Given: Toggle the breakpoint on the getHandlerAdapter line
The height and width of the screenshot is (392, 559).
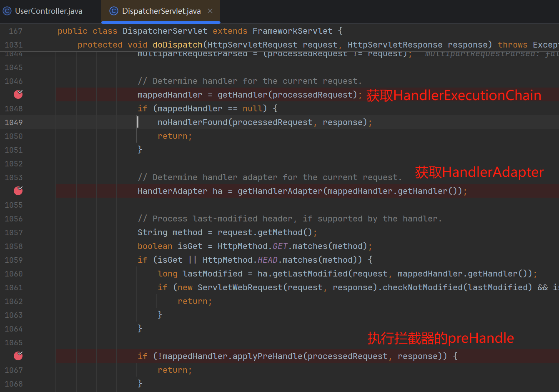Looking at the screenshot, I should click(x=18, y=191).
